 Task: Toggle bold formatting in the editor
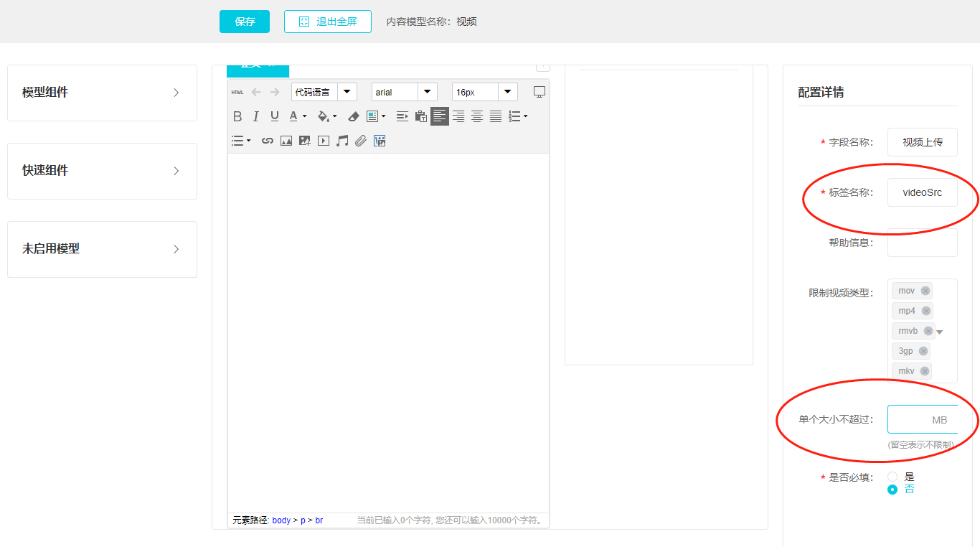click(237, 116)
